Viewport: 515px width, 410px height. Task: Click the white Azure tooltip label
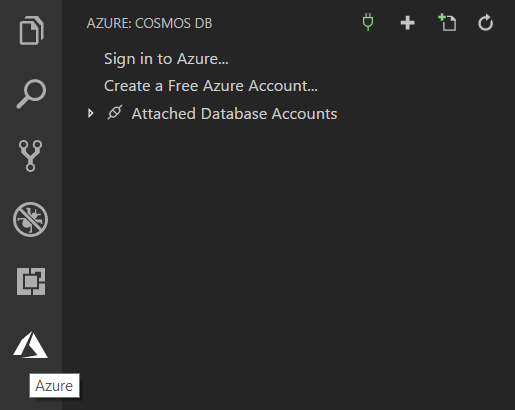(x=54, y=386)
